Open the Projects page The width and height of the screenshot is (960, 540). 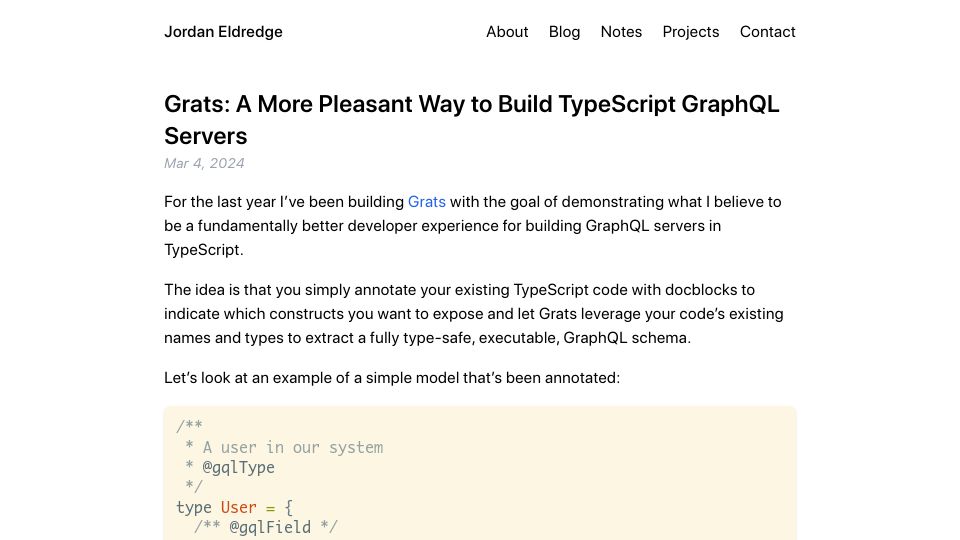[x=691, y=32]
